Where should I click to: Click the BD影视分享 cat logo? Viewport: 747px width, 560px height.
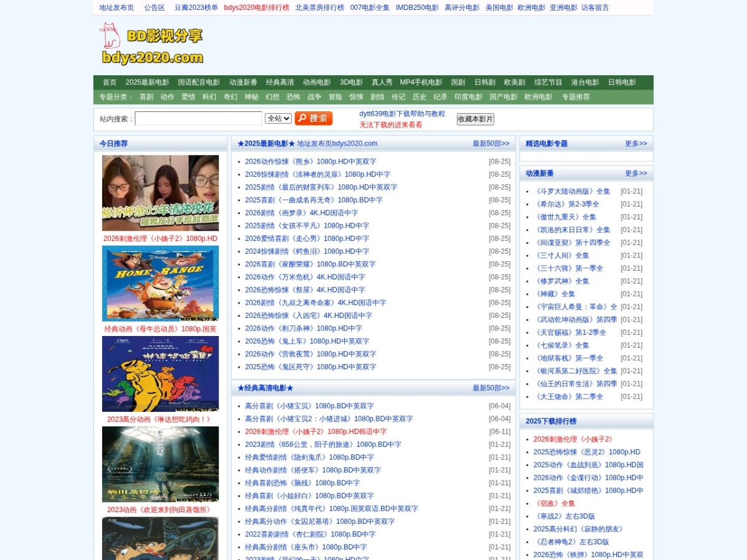[x=151, y=44]
